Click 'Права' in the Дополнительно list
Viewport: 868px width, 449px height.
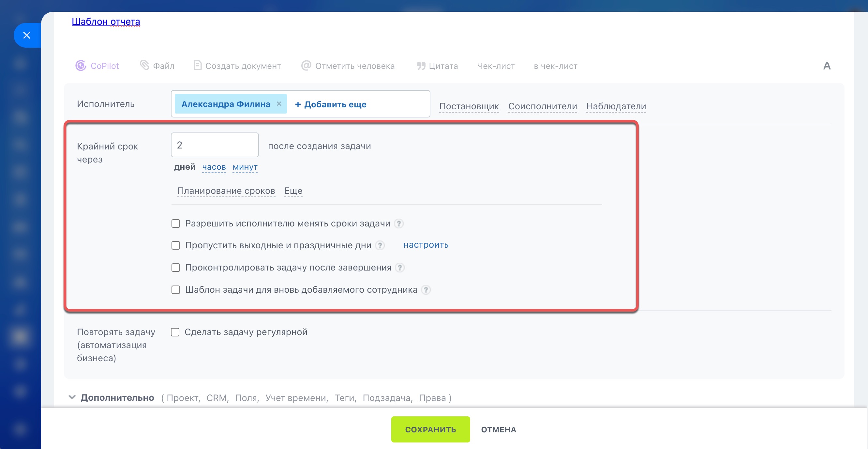click(x=432, y=398)
